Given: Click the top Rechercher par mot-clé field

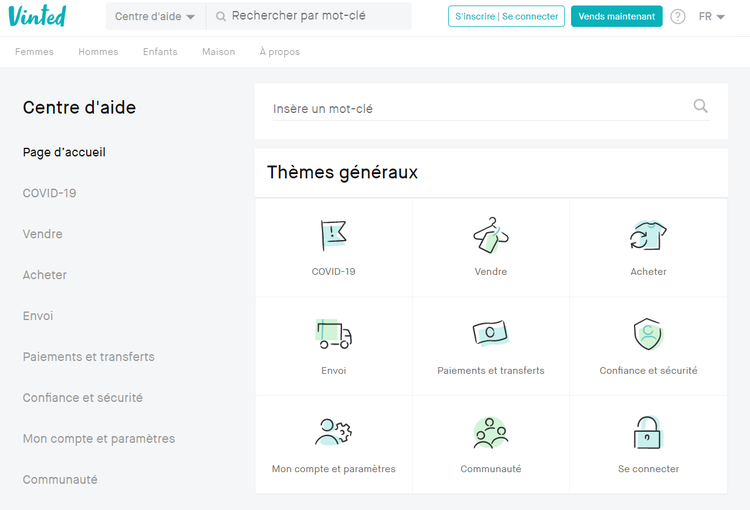Looking at the screenshot, I should (x=309, y=16).
